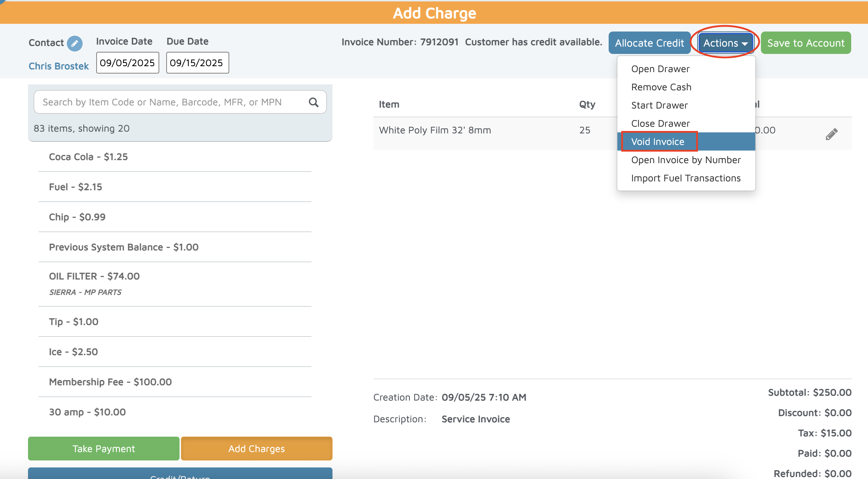Click the search magnifier icon
This screenshot has width=868, height=479.
[x=314, y=102]
